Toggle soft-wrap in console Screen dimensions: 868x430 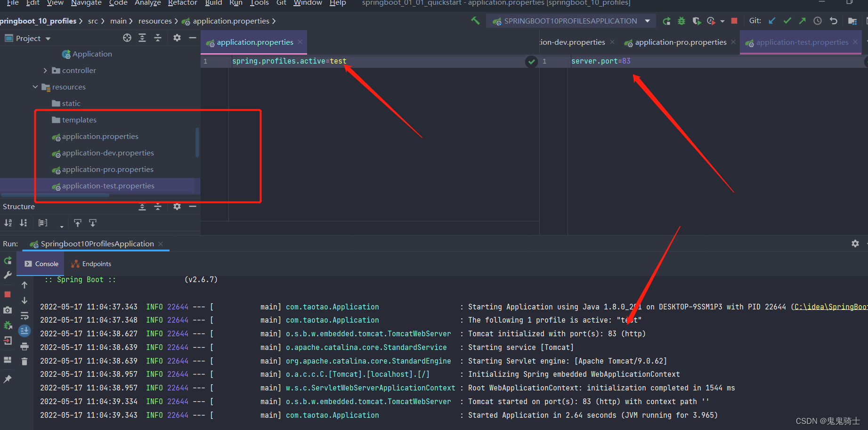point(24,316)
